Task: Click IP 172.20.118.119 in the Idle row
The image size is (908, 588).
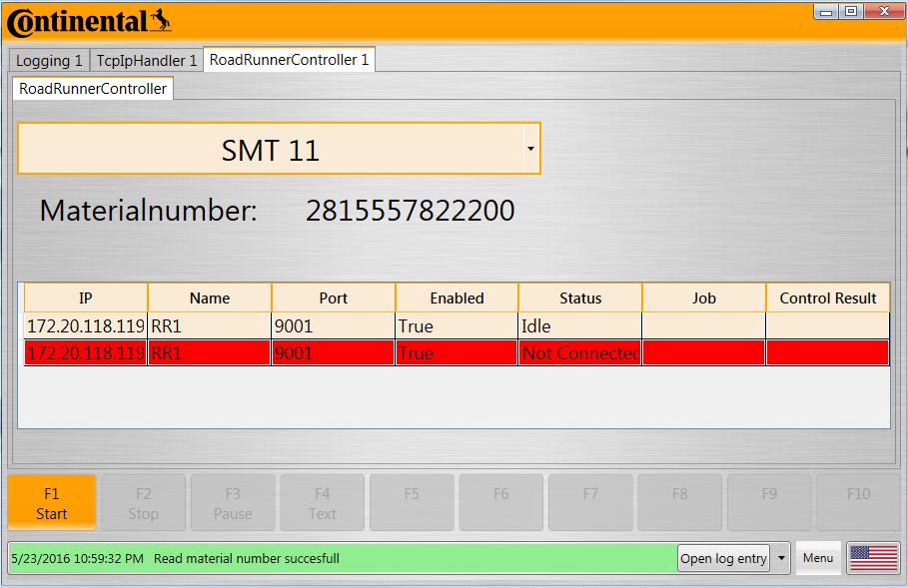Action: pyautogui.click(x=86, y=326)
